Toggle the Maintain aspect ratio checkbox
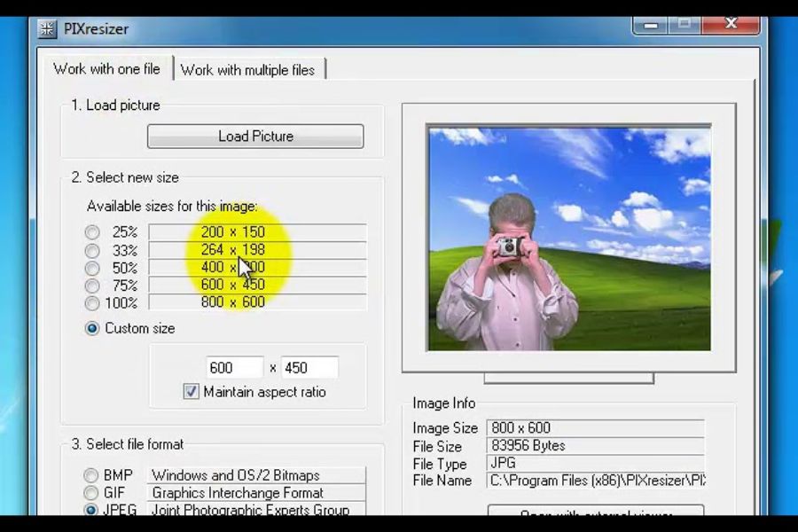 pos(191,392)
